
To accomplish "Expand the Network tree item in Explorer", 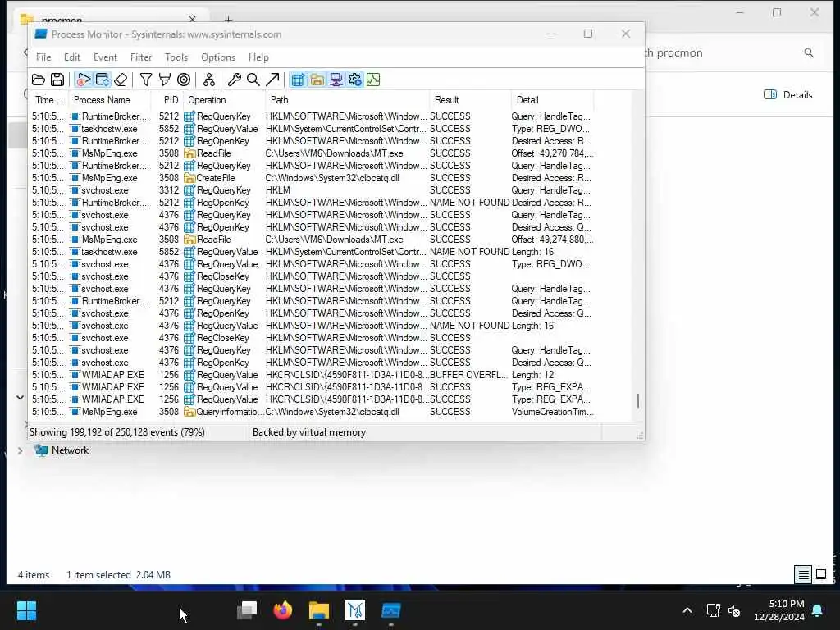I will tap(20, 450).
